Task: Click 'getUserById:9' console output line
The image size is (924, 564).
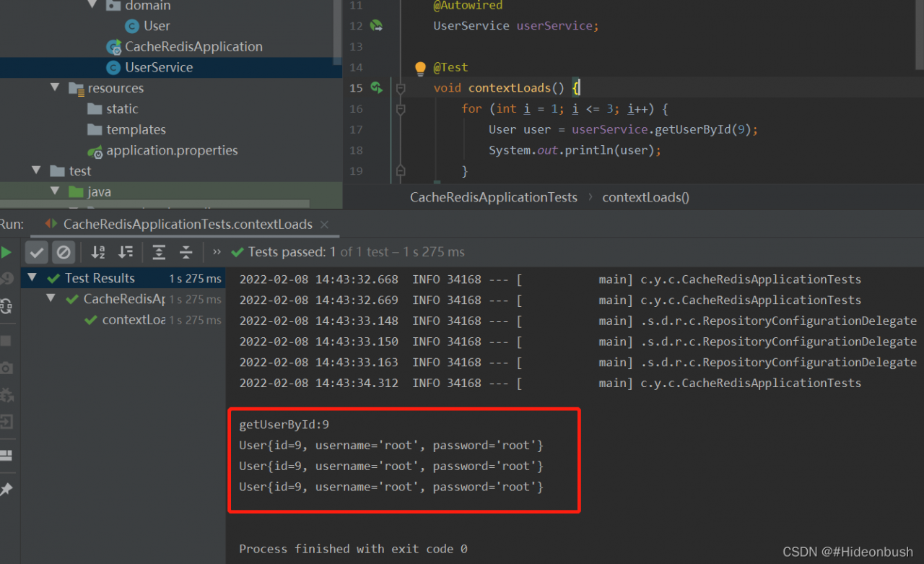Action: coord(284,425)
